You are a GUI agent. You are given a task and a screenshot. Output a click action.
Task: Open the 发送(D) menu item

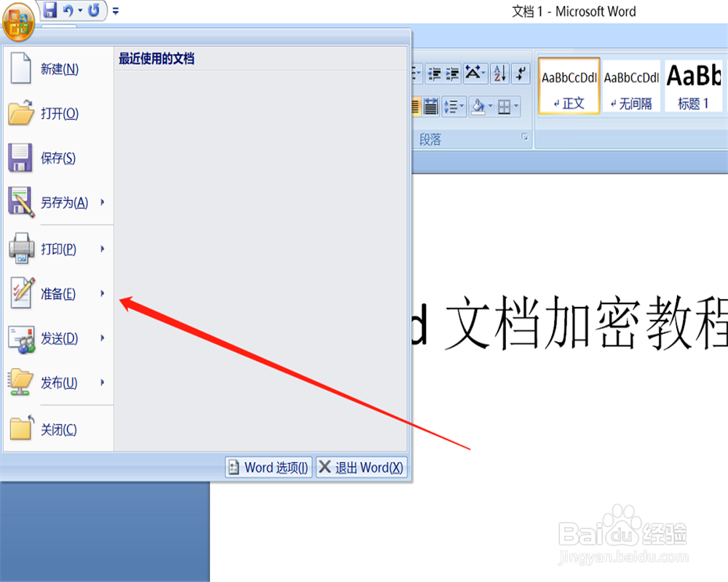tap(58, 338)
